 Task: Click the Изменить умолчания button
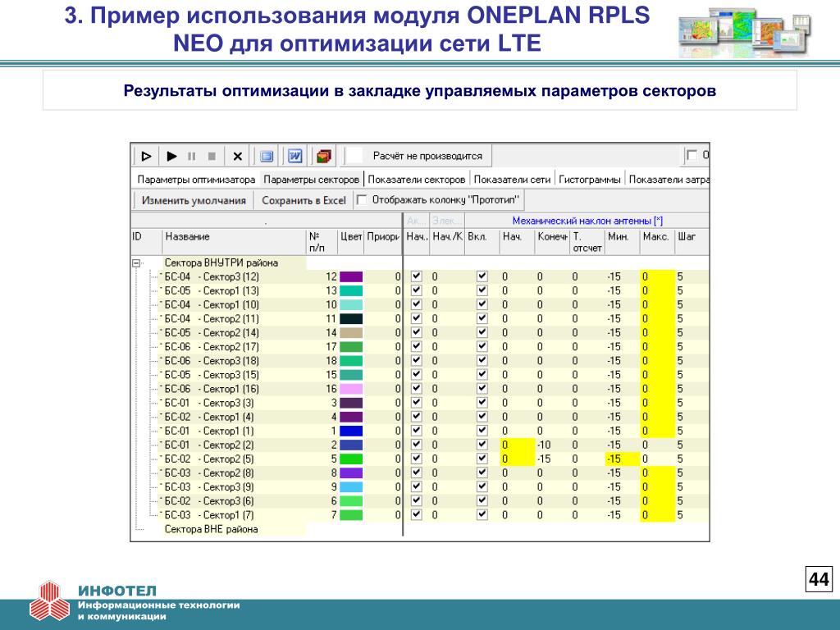194,200
